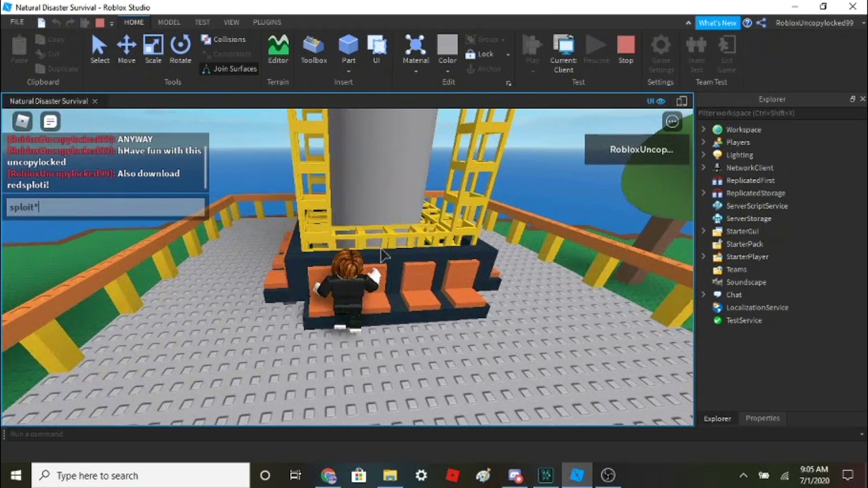
Task: Click the Resume playback button
Action: pos(596,50)
